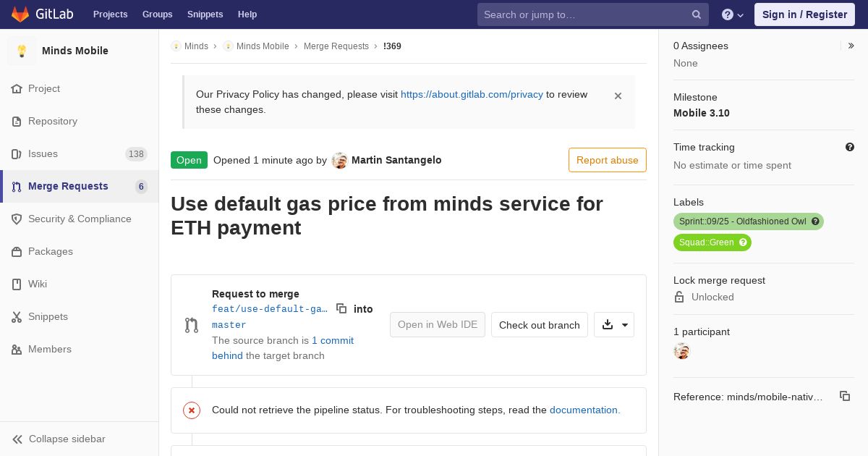Click the Minds Mobile lightbulb avatar
Screen dimensions: 868x456
click(x=22, y=51)
